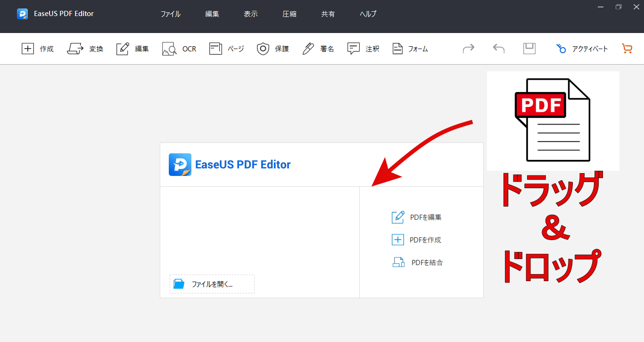Click the PDFを作成 link
Viewport: 644px width, 342px height.
426,240
